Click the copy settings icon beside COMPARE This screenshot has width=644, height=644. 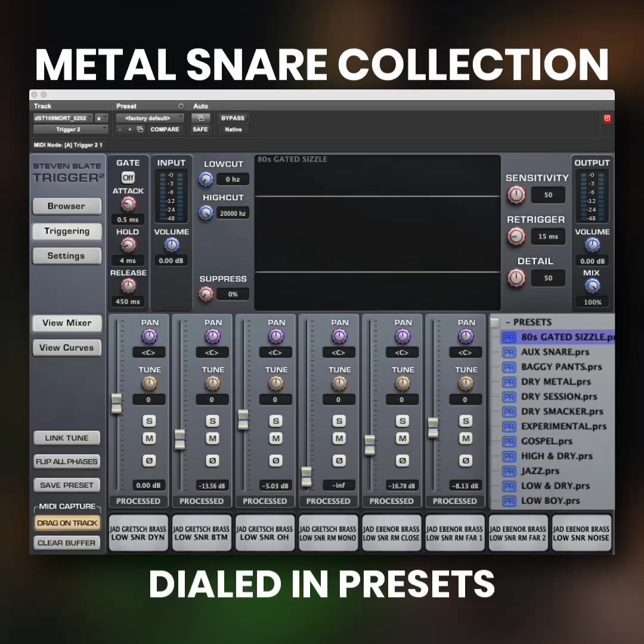(x=140, y=129)
